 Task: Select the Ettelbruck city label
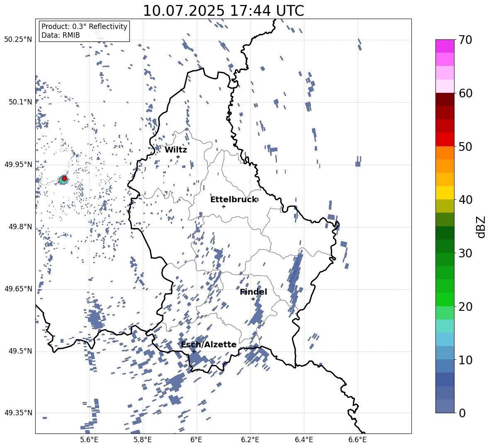click(x=233, y=200)
